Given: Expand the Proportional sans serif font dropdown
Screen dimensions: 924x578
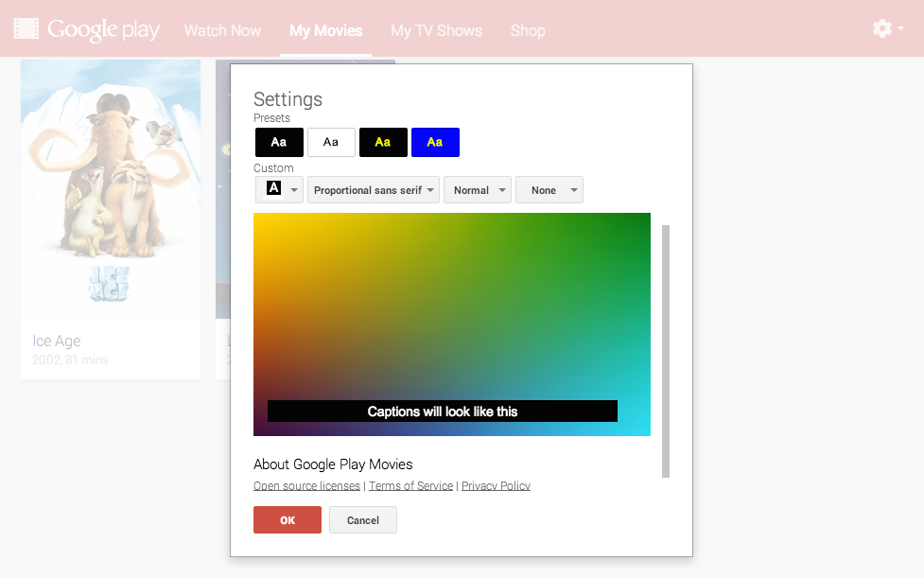Looking at the screenshot, I should coord(374,190).
